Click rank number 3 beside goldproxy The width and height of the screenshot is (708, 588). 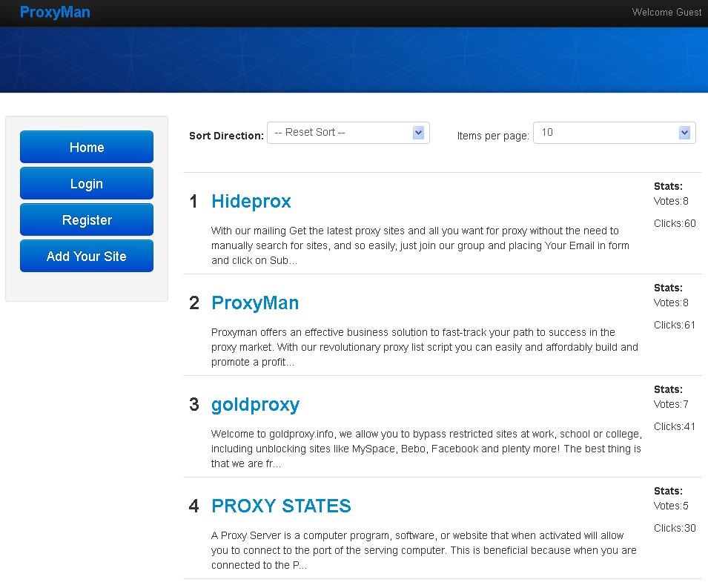(x=194, y=405)
